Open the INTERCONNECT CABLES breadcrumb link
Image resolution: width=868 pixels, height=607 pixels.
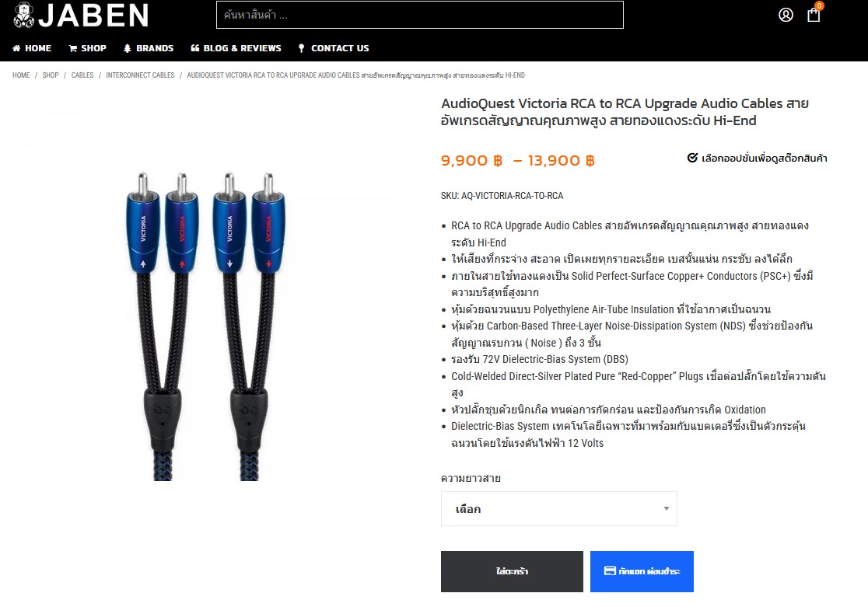coord(140,75)
